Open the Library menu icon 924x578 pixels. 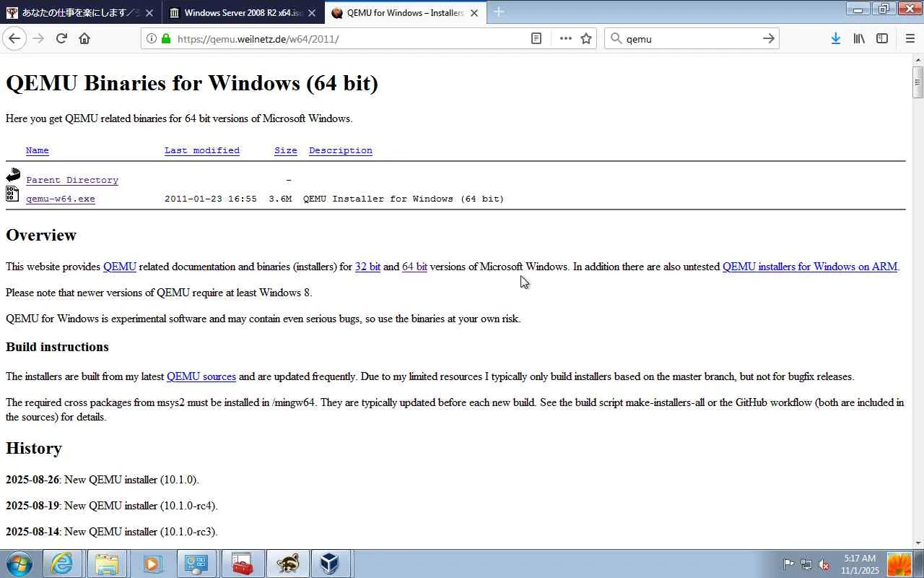859,38
